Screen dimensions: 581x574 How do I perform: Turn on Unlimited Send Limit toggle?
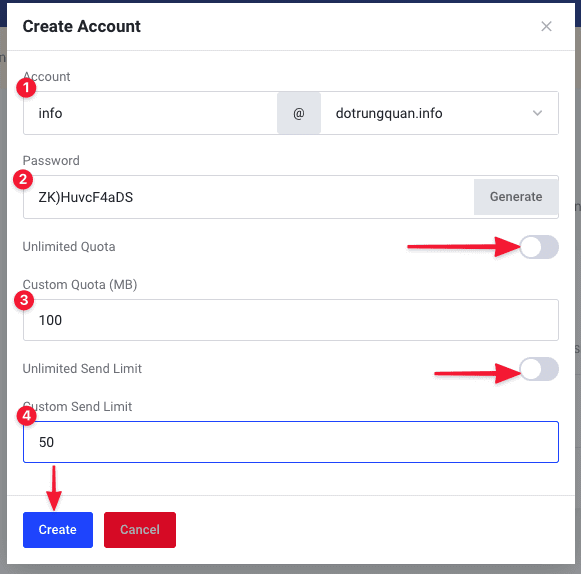[x=539, y=369]
